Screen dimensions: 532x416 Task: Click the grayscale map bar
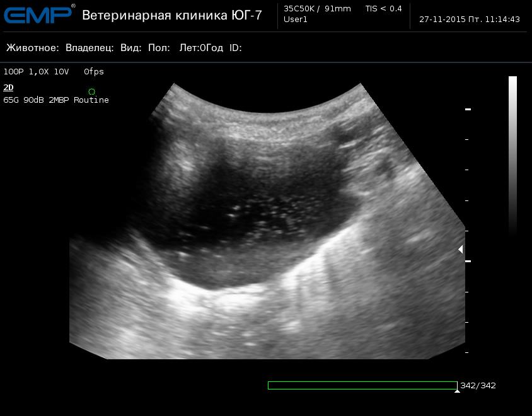coord(512,154)
